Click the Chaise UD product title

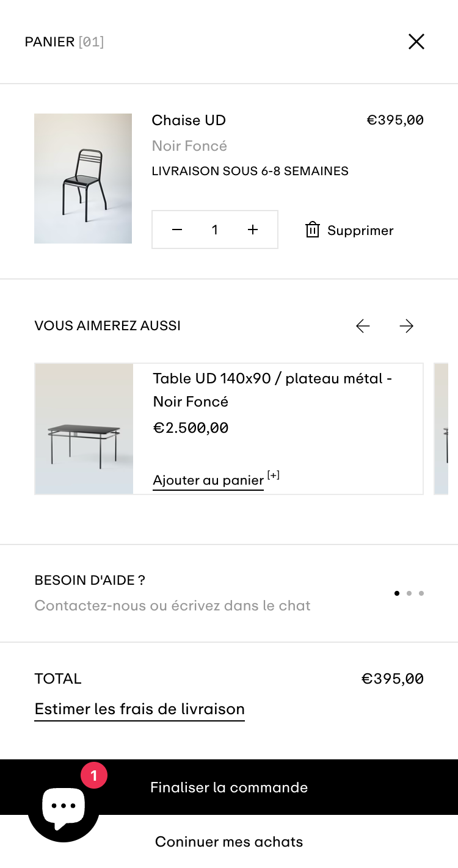pyautogui.click(x=189, y=120)
